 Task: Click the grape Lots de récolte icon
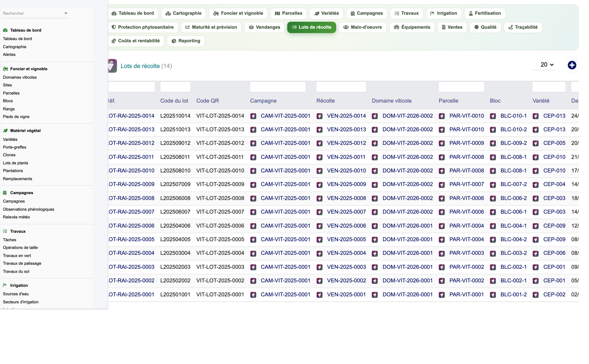[x=112, y=66]
